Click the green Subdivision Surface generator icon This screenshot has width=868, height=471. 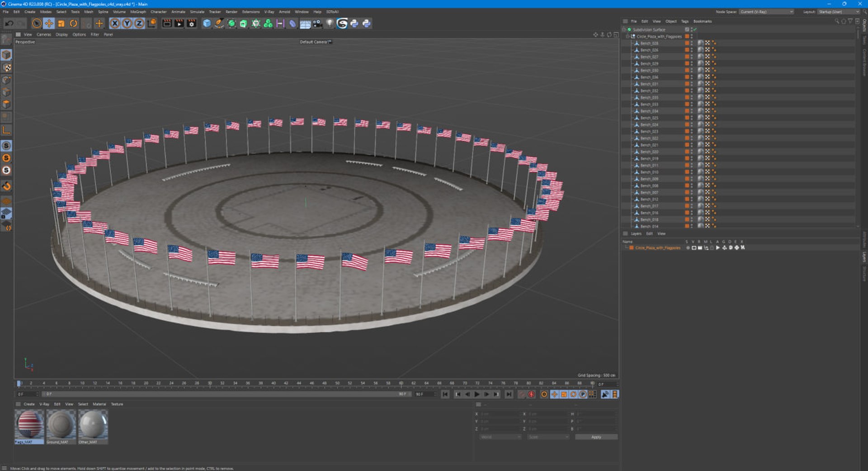[x=231, y=24]
